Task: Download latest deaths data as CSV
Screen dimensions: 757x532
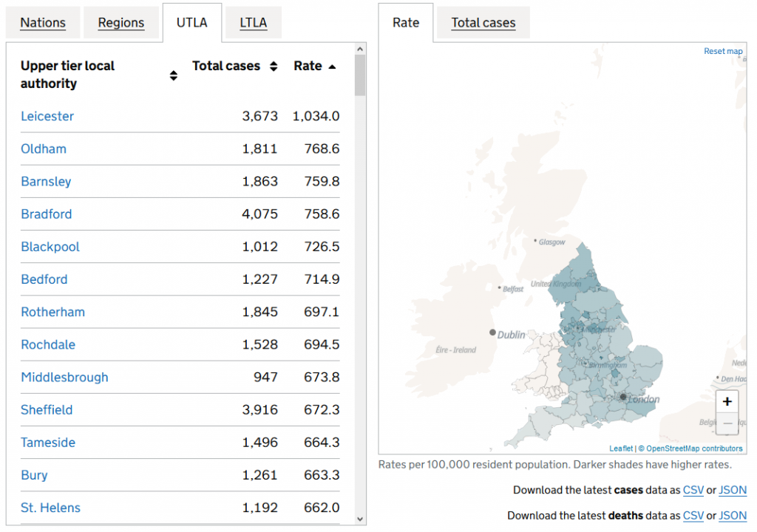Action: [x=693, y=516]
